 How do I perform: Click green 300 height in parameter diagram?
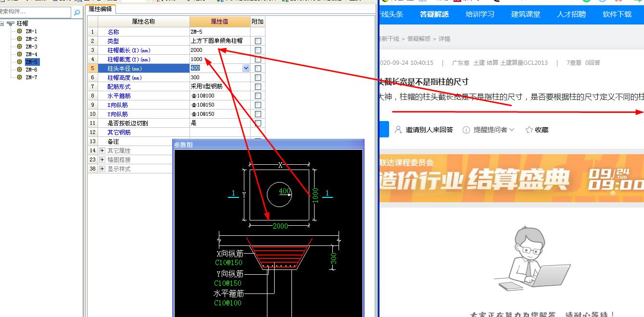[x=334, y=258]
